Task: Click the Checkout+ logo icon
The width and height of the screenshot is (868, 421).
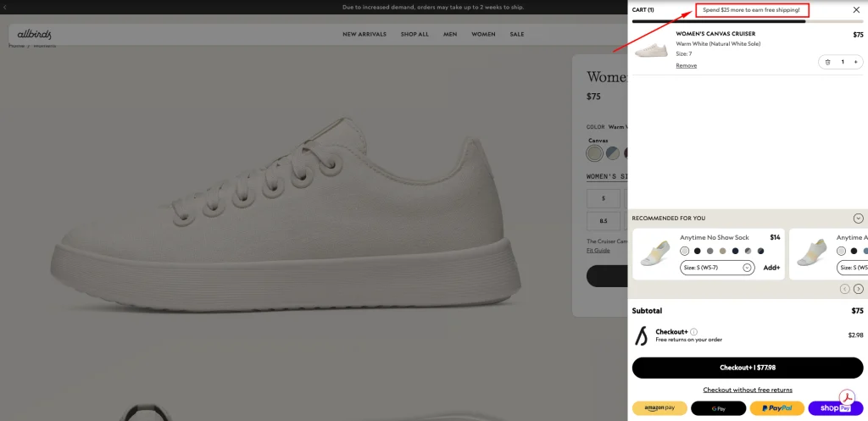Action: pyautogui.click(x=641, y=335)
